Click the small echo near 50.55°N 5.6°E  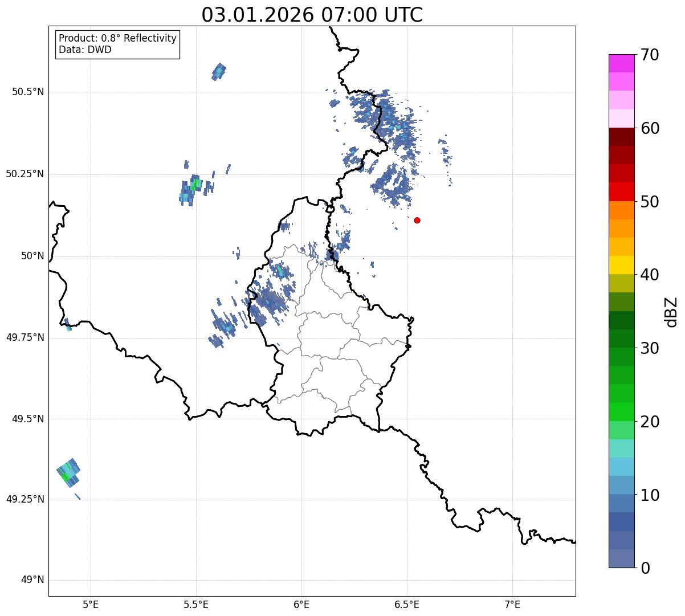click(219, 71)
